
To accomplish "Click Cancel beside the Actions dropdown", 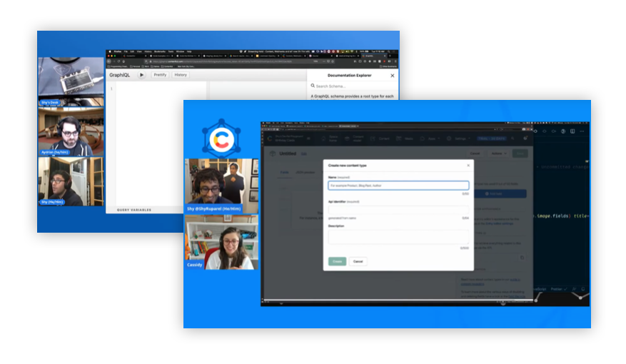I will [x=475, y=153].
